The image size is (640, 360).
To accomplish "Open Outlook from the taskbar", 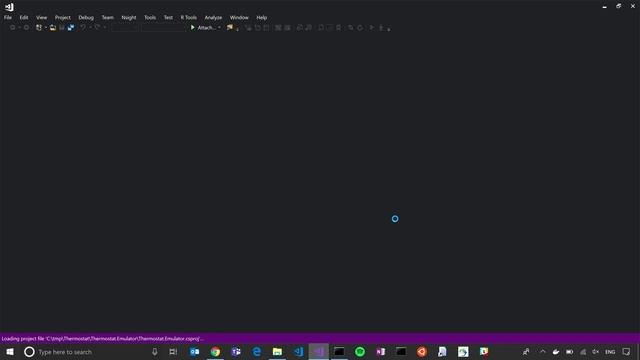I will [x=195, y=352].
